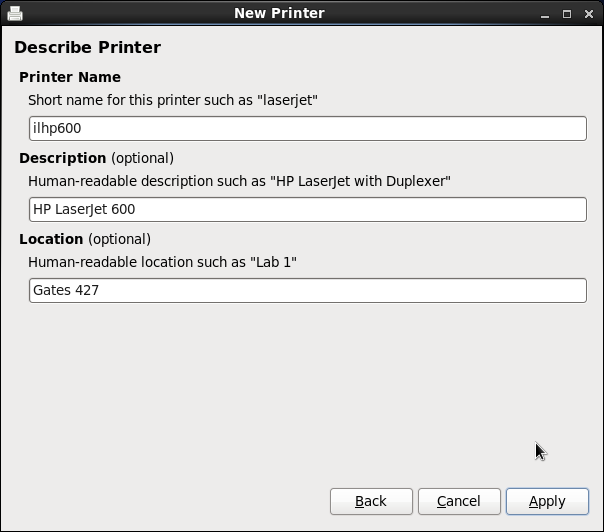Click the bold Description label

point(62,158)
